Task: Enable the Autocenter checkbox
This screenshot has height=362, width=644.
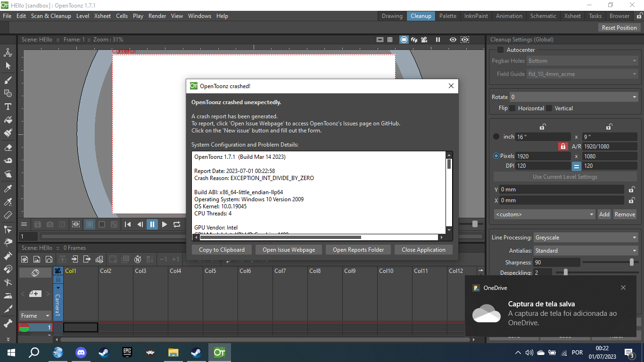Action: click(x=500, y=49)
